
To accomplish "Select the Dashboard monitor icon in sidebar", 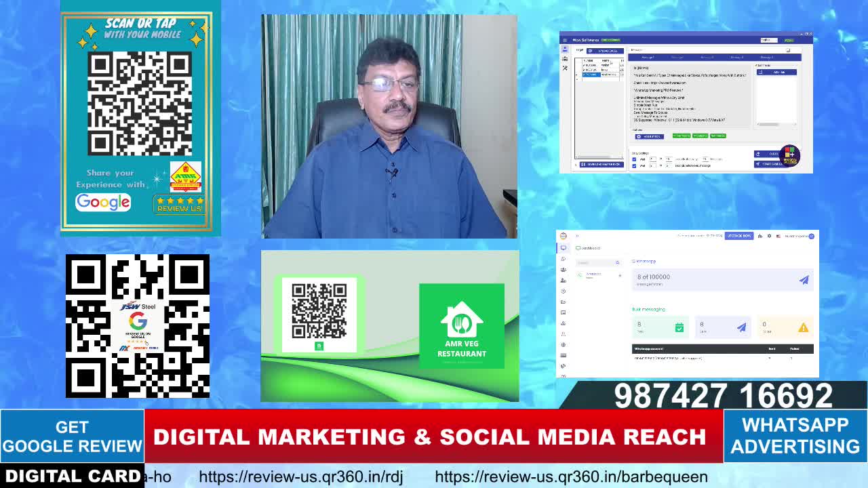I will pos(563,248).
